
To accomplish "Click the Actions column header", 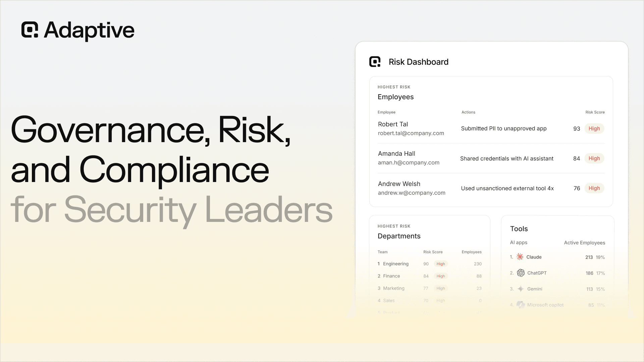I will point(468,112).
